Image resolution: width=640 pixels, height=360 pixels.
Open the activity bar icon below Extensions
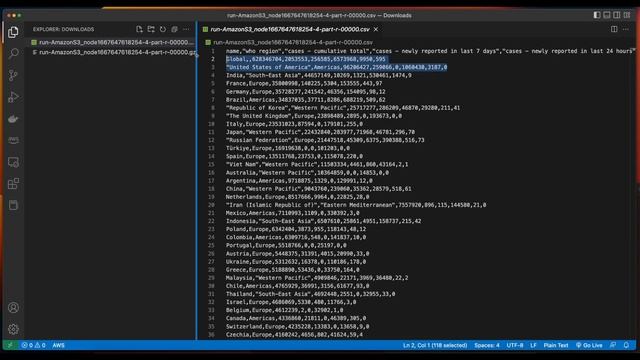tap(13, 205)
